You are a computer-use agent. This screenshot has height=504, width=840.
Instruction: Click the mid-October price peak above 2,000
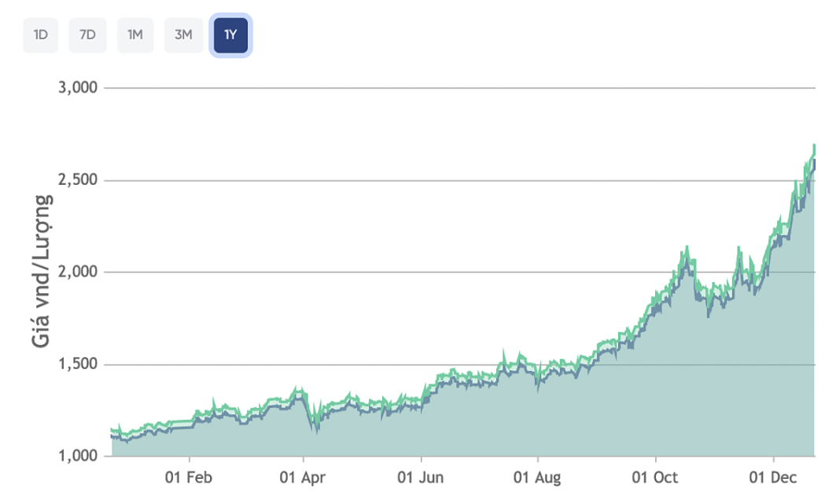[x=687, y=248]
